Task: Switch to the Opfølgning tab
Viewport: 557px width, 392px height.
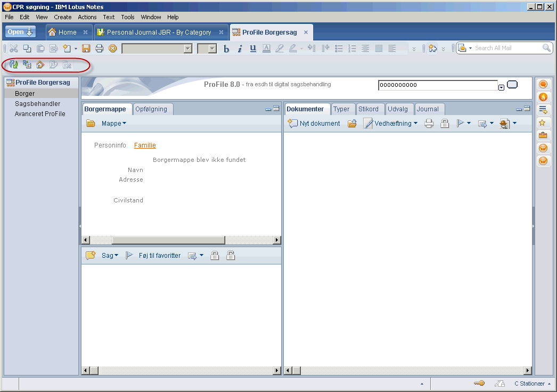Action: tap(151, 109)
